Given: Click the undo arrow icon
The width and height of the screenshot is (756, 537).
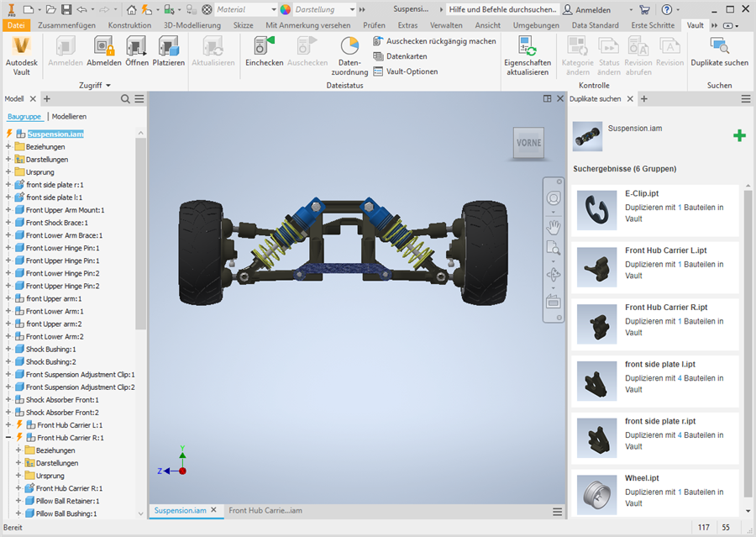Looking at the screenshot, I should coord(81,9).
